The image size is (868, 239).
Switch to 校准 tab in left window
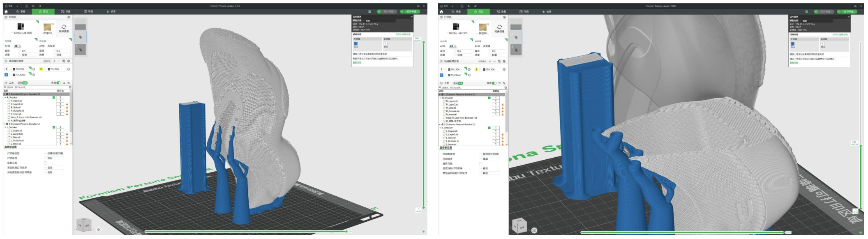111,11
